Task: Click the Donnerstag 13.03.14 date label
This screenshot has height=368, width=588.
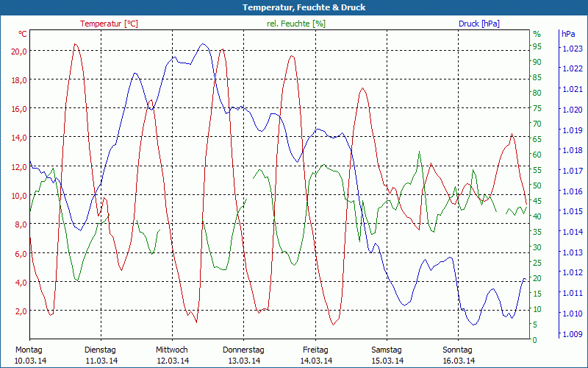Action: point(243,355)
